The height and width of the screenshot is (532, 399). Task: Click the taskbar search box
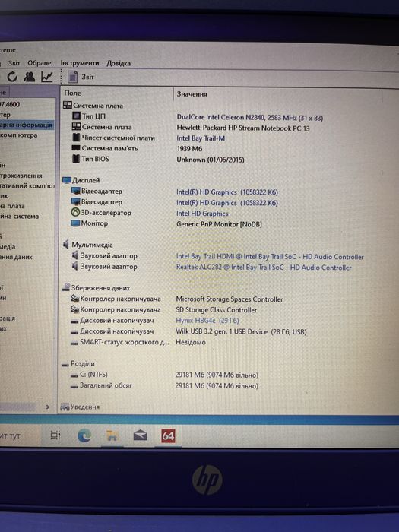[x=19, y=435]
